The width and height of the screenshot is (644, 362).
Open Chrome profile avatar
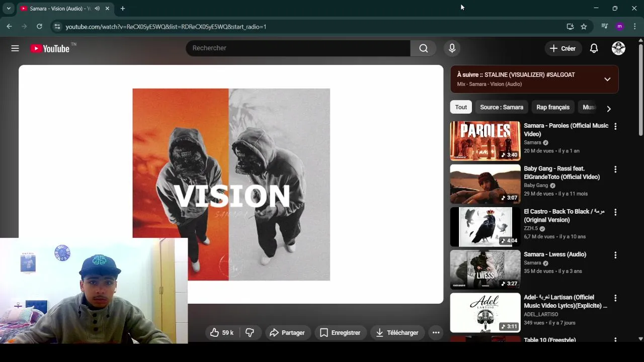[x=619, y=26]
